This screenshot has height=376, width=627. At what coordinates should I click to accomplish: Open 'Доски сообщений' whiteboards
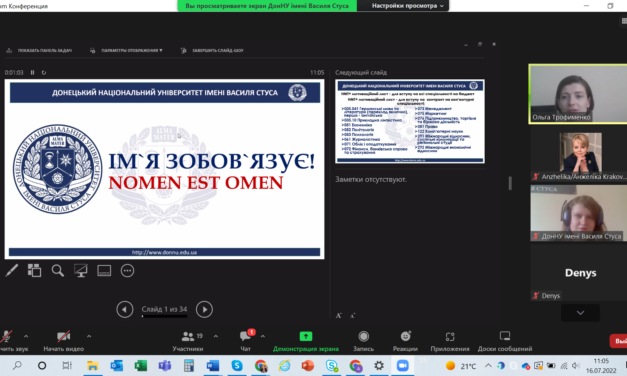(x=505, y=341)
